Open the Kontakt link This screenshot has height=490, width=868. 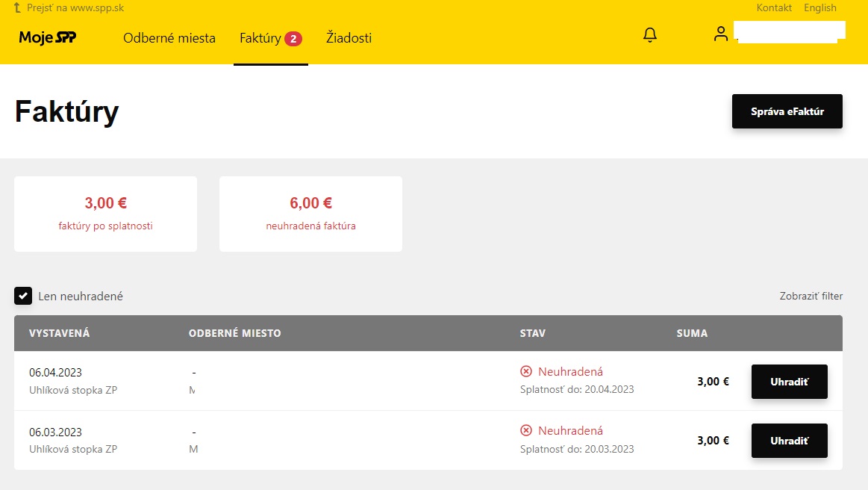(774, 7)
